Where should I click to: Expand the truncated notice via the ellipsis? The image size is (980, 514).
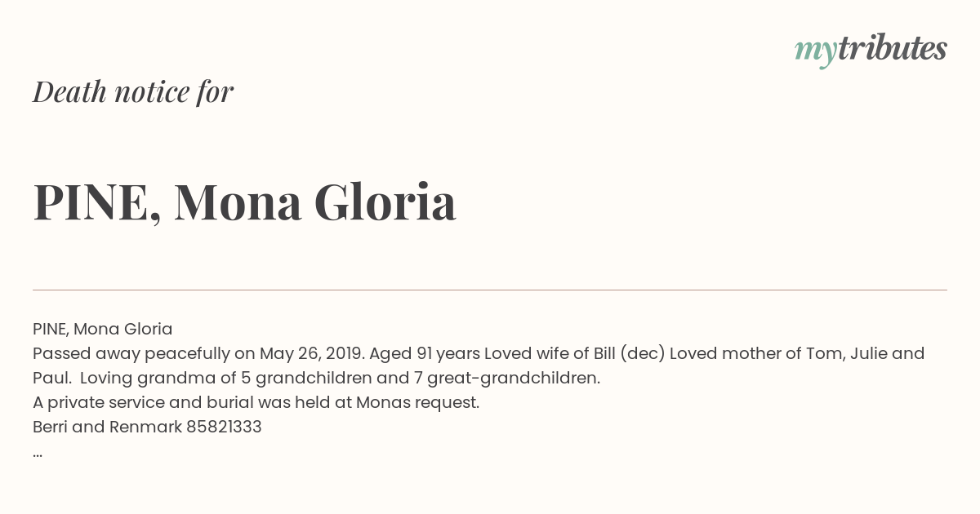pos(38,454)
